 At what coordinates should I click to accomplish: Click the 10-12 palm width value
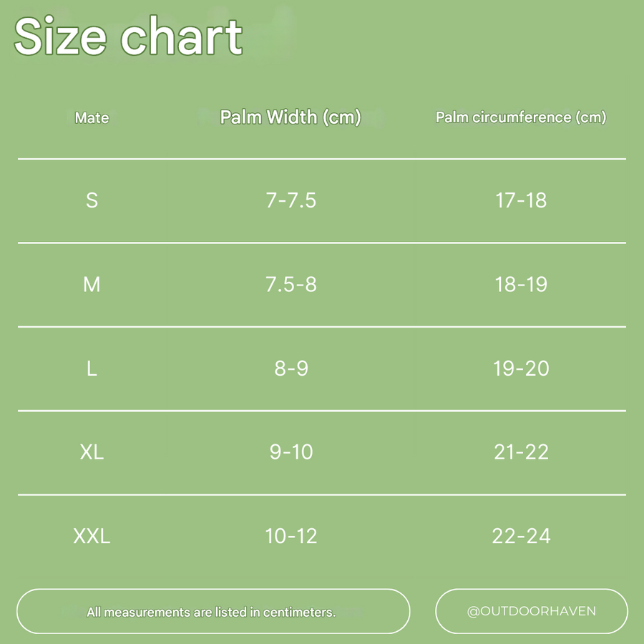click(x=291, y=536)
